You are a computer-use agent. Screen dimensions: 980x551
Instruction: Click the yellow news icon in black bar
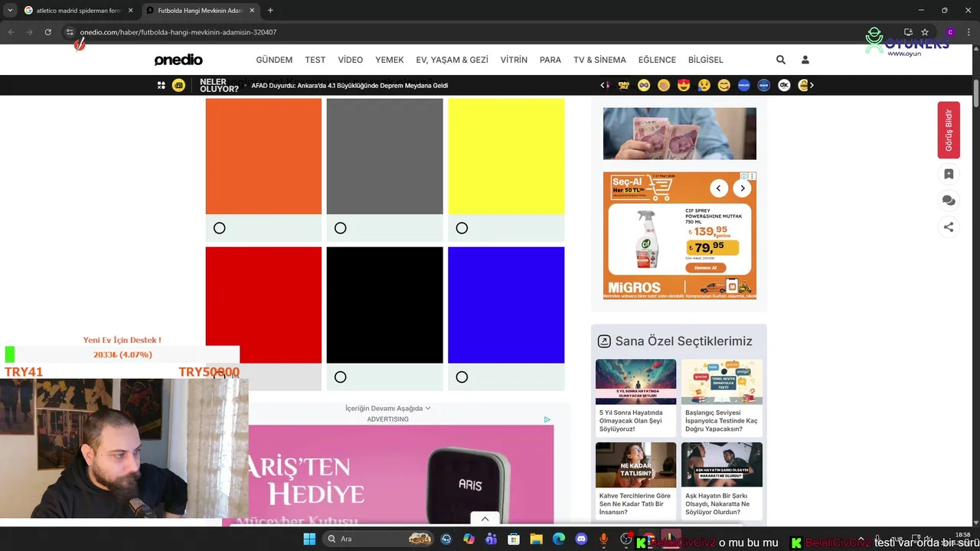[x=178, y=85]
